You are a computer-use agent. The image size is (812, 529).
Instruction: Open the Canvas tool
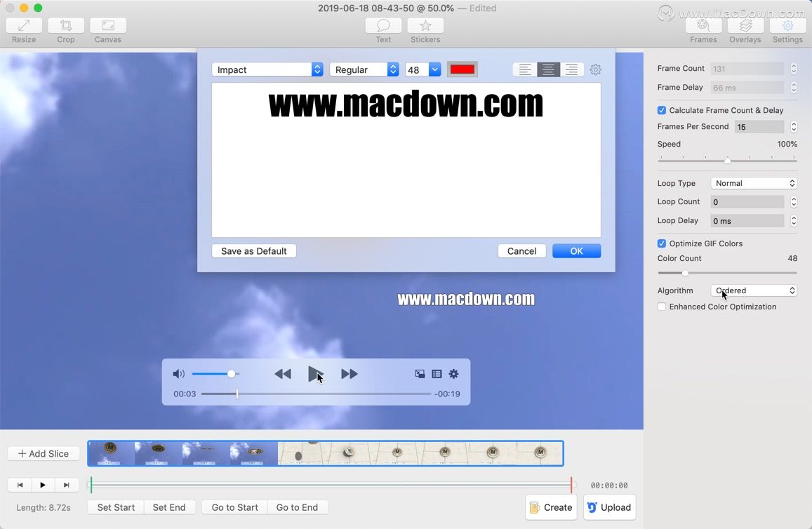pos(107,26)
